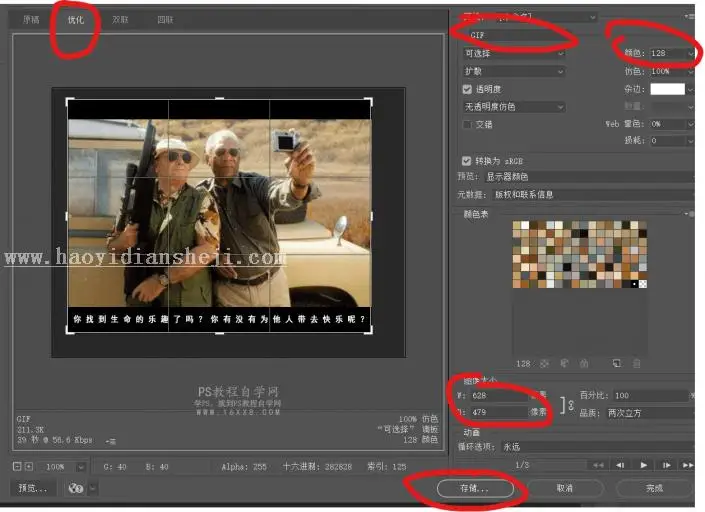Play the animation
This screenshot has height=512, width=705.
tap(643, 465)
